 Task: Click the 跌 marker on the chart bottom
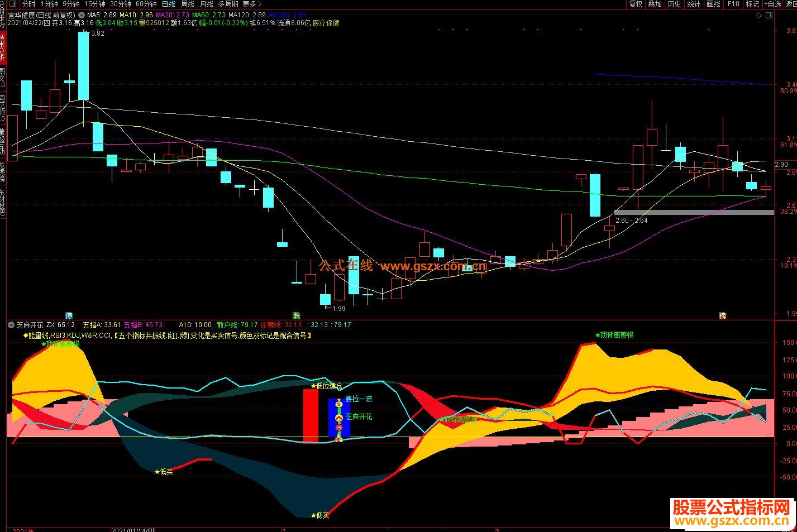[297, 315]
